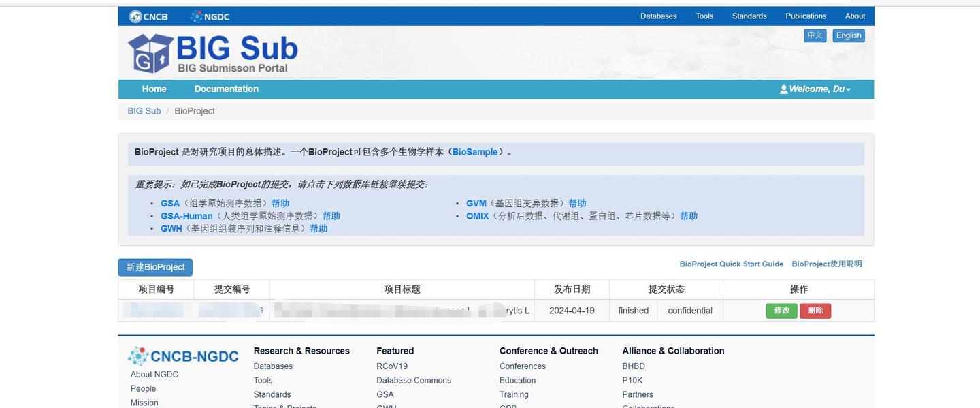Open Standards in the top navigation

click(749, 16)
